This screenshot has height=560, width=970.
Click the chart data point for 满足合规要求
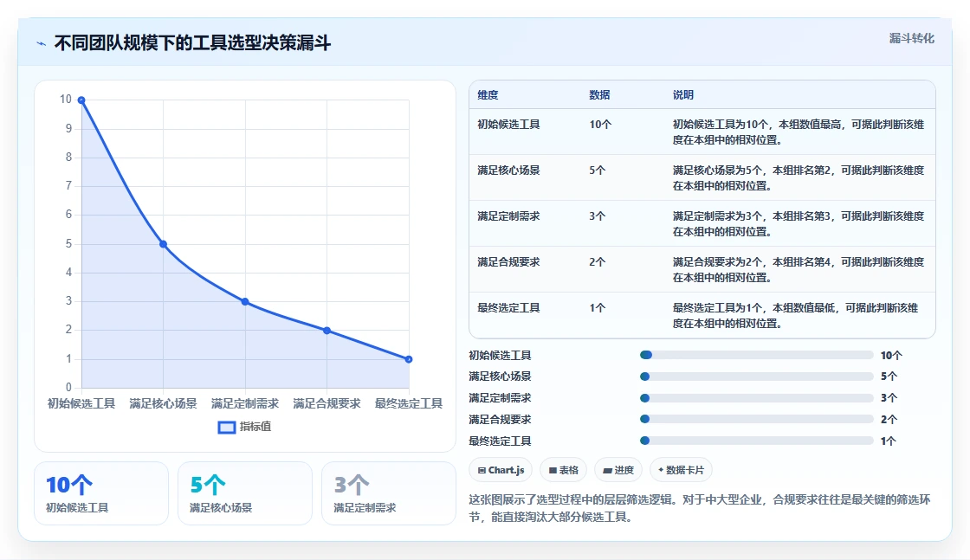pos(327,331)
